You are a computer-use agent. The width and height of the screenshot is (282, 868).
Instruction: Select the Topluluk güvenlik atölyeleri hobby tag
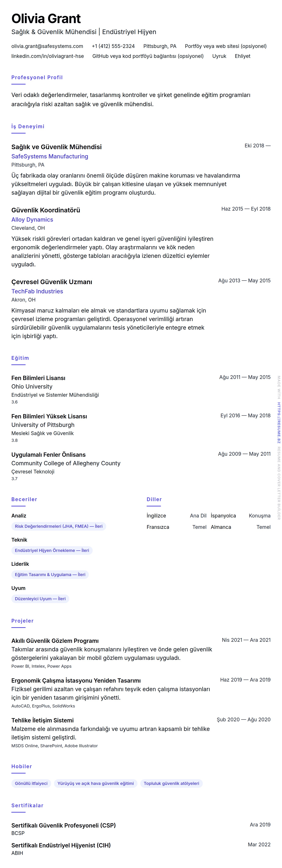[x=171, y=783]
